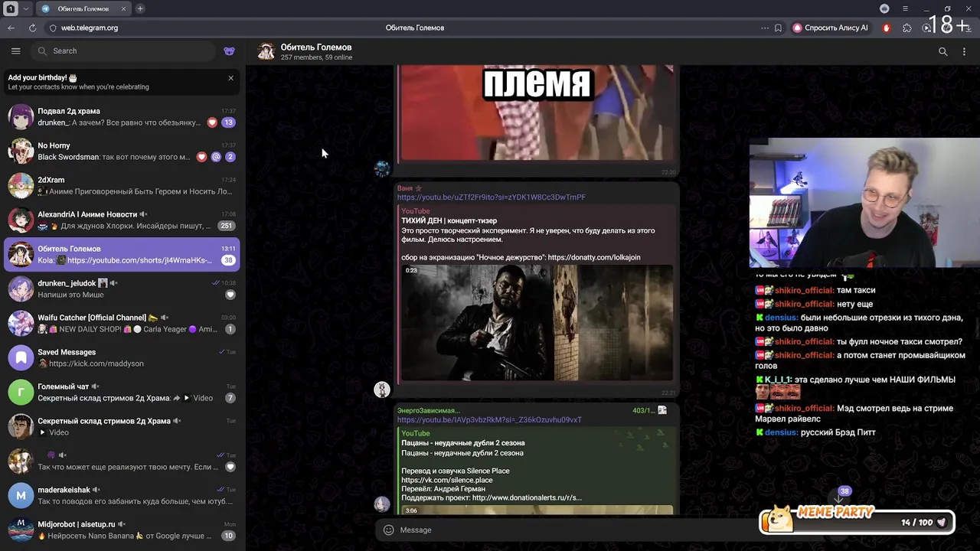Open the Saved Messages chat
Viewport: 980px width, 551px height.
click(x=122, y=357)
